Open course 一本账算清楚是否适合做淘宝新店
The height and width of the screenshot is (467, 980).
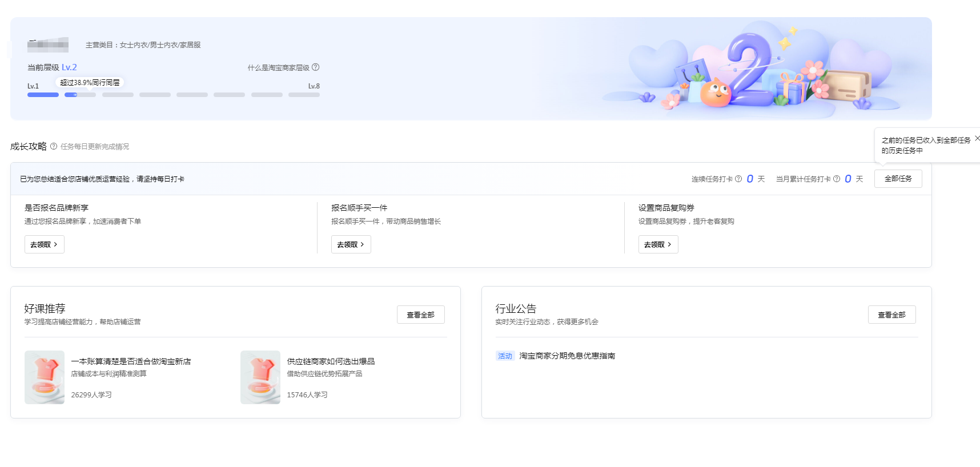coord(131,361)
